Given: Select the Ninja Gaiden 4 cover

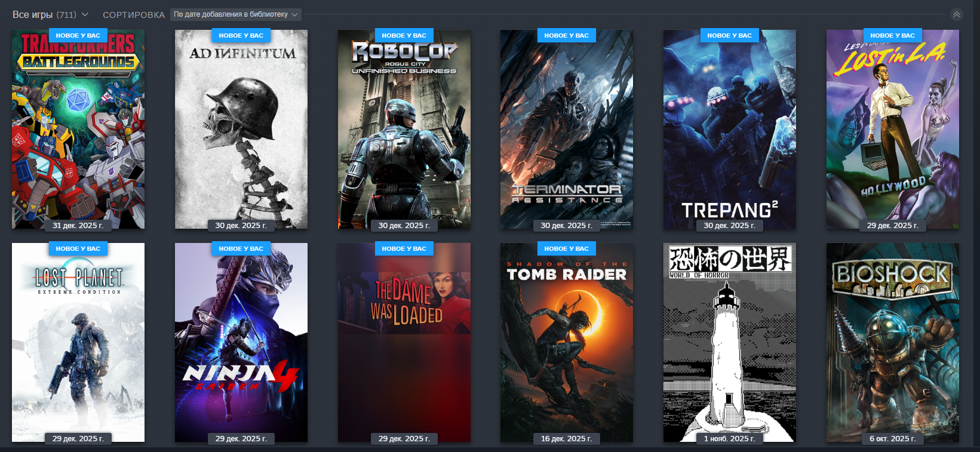Looking at the screenshot, I should tap(241, 343).
